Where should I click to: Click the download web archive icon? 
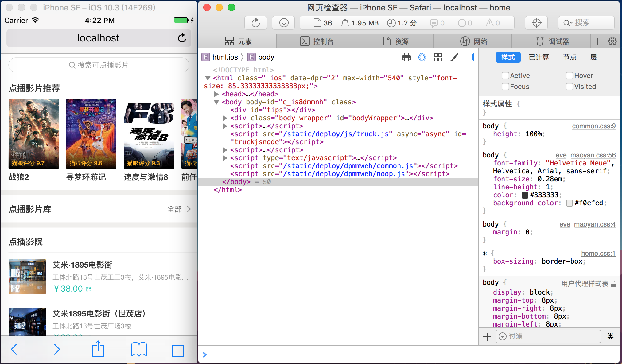click(x=284, y=23)
